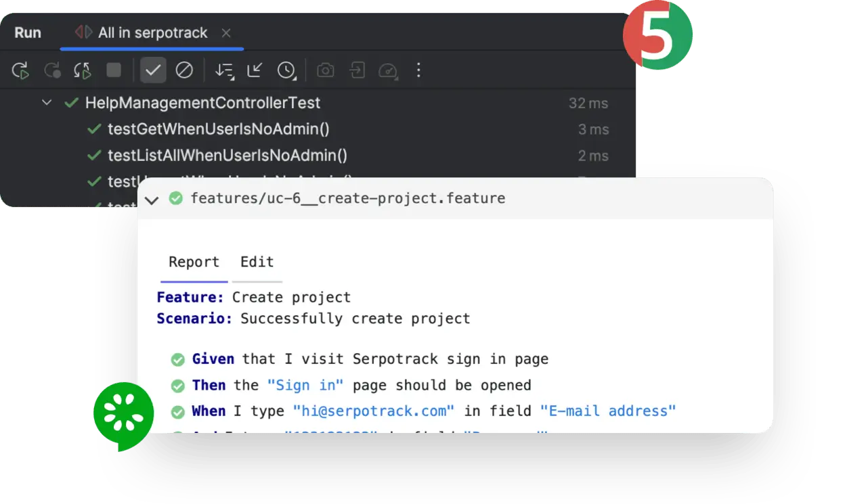Screen dimensions: 849x504
Task: Click the Rerun Failed Tests icon
Action: click(x=82, y=70)
